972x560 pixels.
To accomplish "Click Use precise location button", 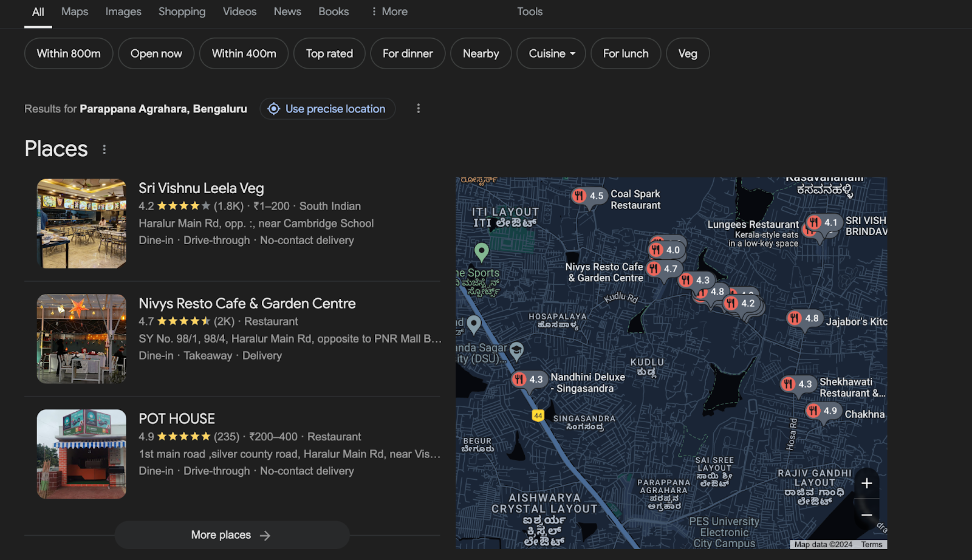I will [327, 109].
